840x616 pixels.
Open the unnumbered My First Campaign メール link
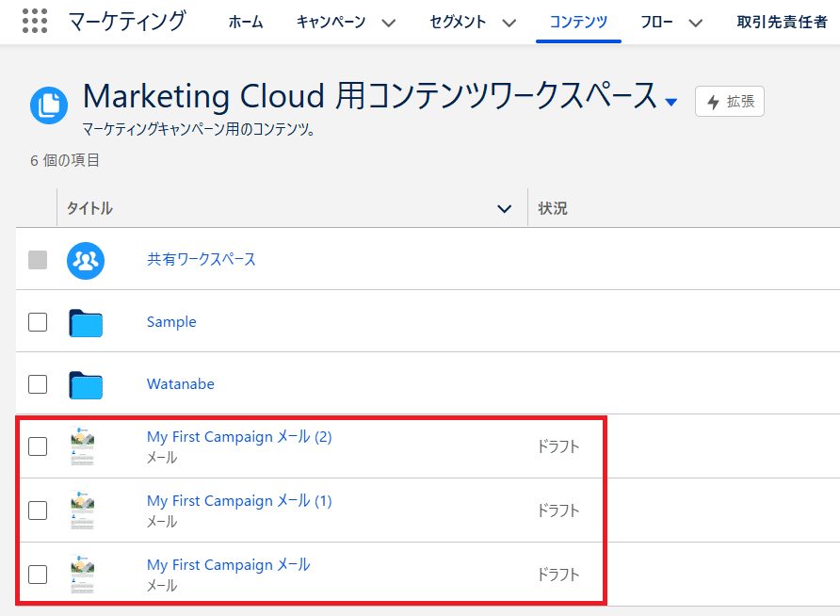coord(229,565)
